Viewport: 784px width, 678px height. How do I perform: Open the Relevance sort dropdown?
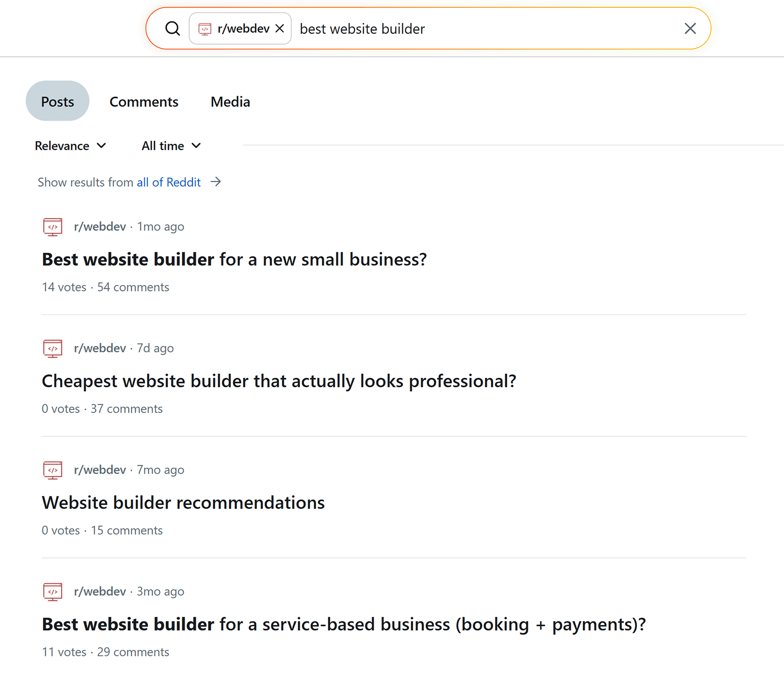tap(70, 145)
